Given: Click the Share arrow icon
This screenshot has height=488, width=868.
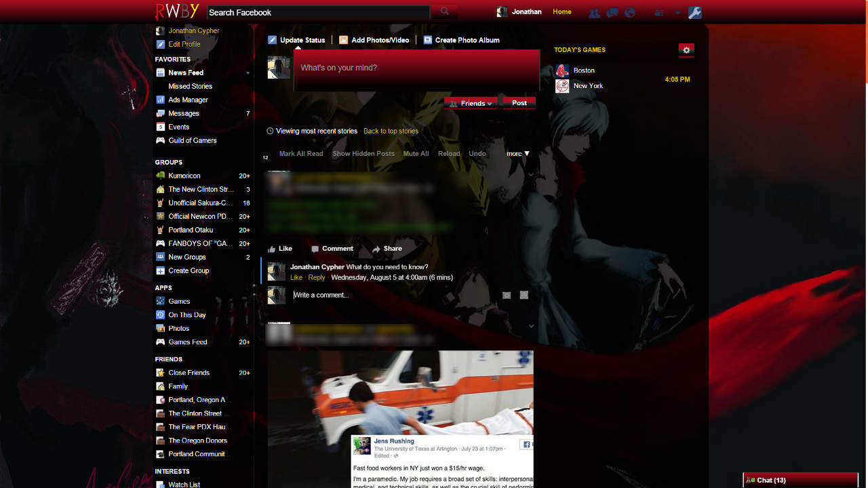Looking at the screenshot, I should click(376, 249).
